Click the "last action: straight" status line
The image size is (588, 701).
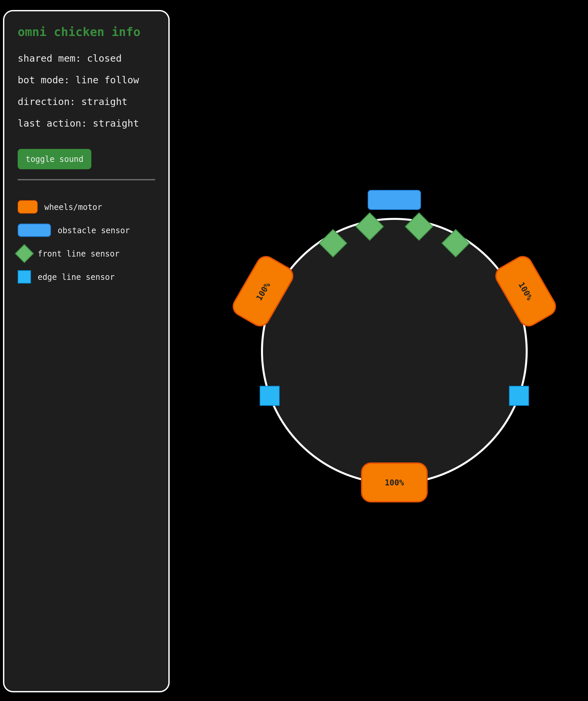pos(78,124)
